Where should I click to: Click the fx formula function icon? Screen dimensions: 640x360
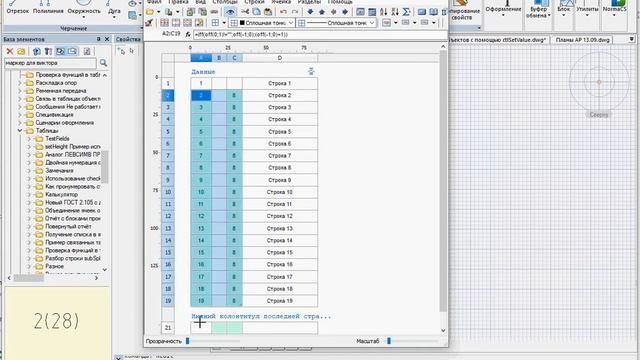188,35
